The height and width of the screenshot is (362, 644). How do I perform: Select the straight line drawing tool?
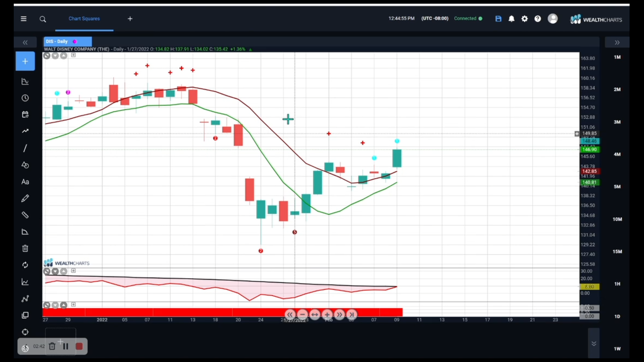(25, 148)
